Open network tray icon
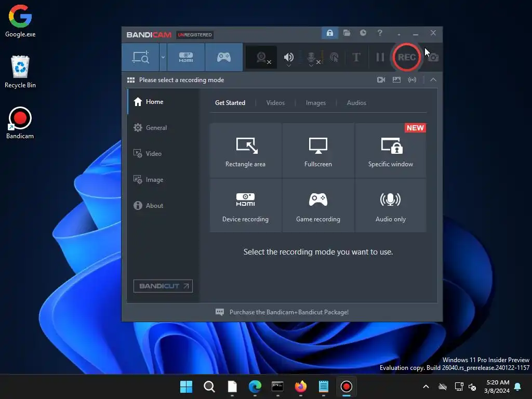The image size is (532, 399). 459,387
